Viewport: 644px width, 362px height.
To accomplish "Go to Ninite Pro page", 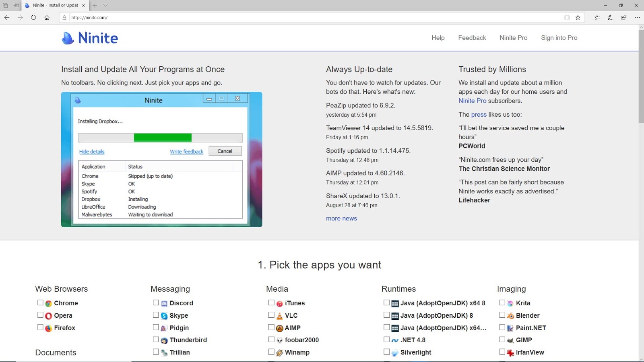I will (513, 38).
